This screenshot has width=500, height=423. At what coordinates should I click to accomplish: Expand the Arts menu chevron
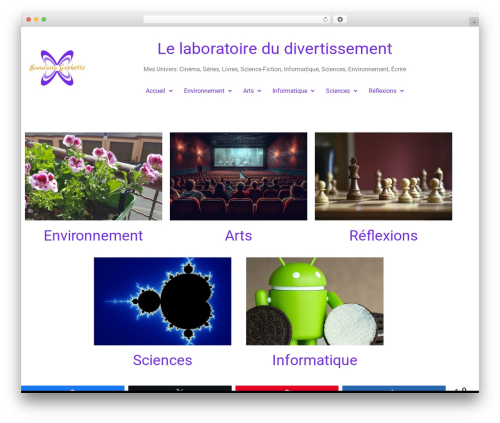point(259,91)
